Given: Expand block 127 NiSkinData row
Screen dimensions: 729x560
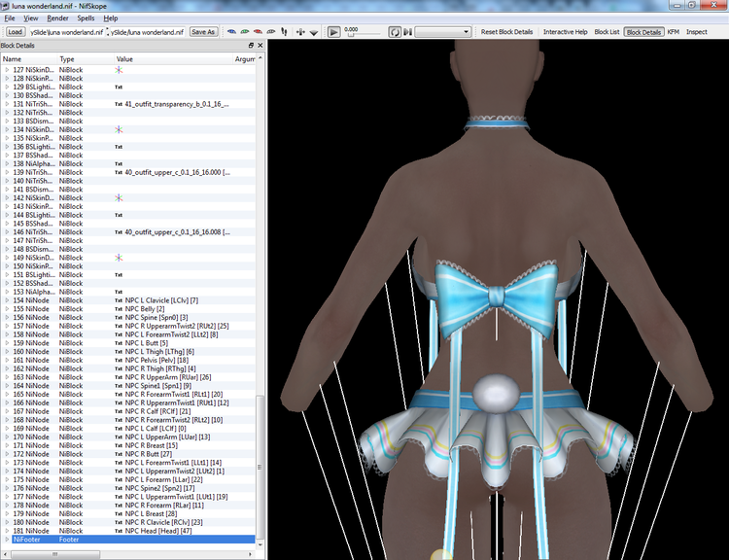Looking at the screenshot, I should [7, 70].
